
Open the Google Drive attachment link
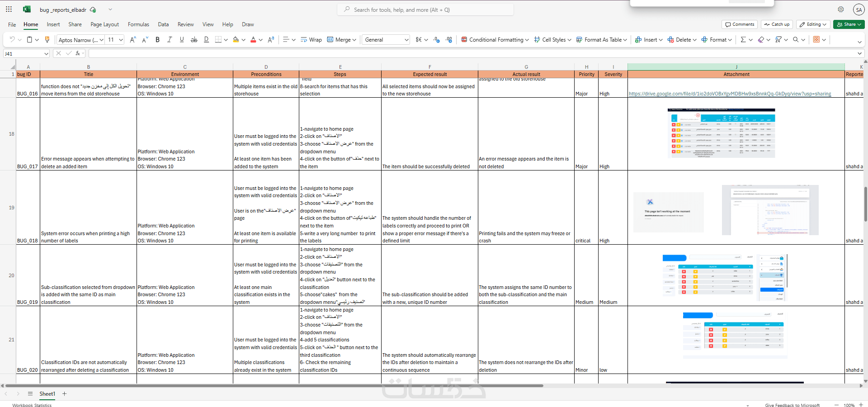click(x=730, y=94)
